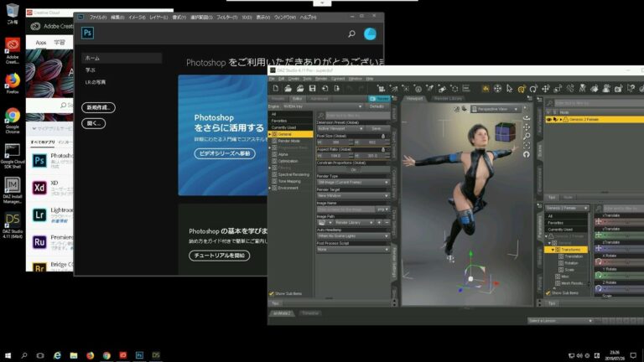Screen dimensions: 644x362
Task: Open the Auto Headlamp dropdown
Action: pyautogui.click(x=353, y=236)
